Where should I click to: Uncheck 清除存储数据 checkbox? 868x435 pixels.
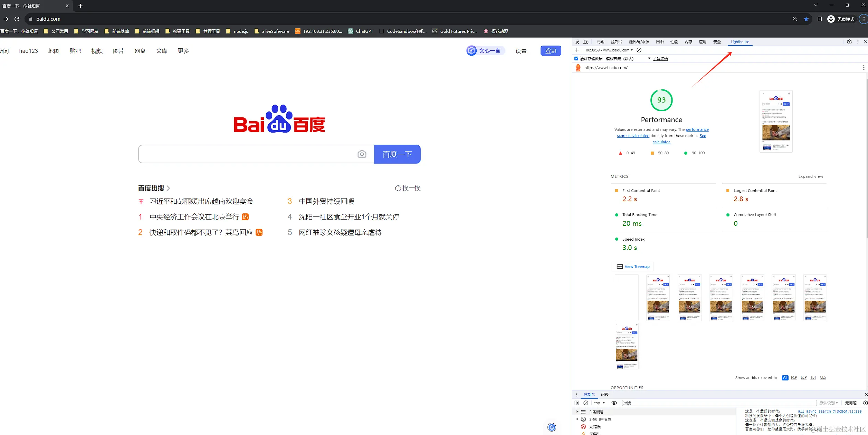(576, 59)
